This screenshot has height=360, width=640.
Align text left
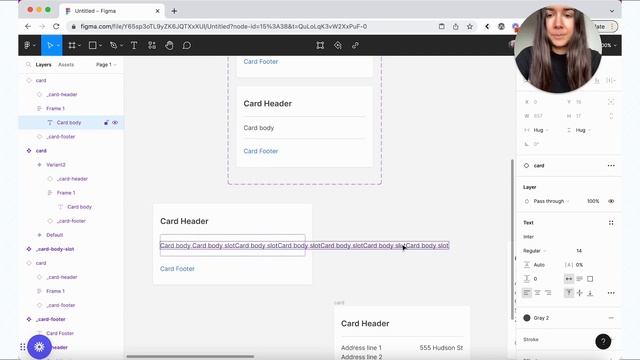527,293
